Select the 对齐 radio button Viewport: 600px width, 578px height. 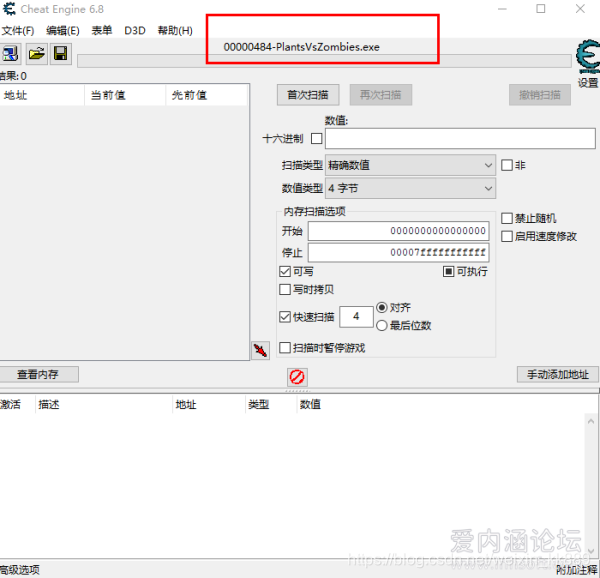(382, 308)
